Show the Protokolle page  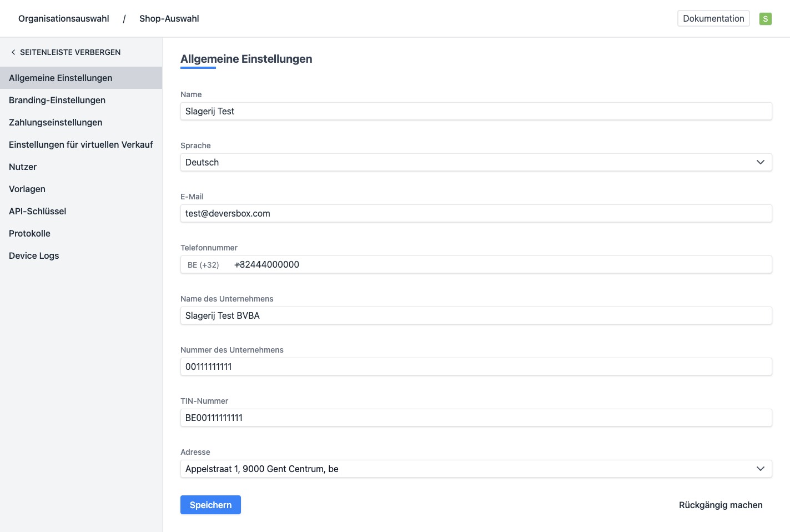[29, 233]
